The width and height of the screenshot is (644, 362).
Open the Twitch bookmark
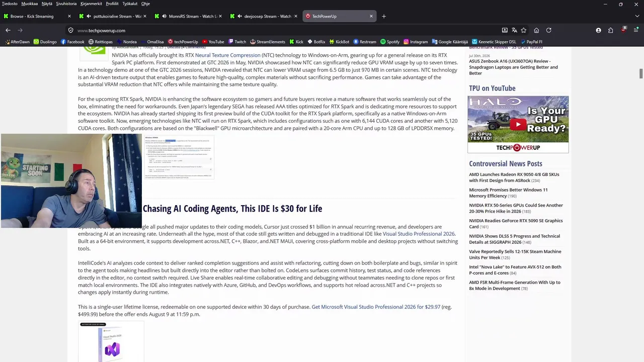237,42
